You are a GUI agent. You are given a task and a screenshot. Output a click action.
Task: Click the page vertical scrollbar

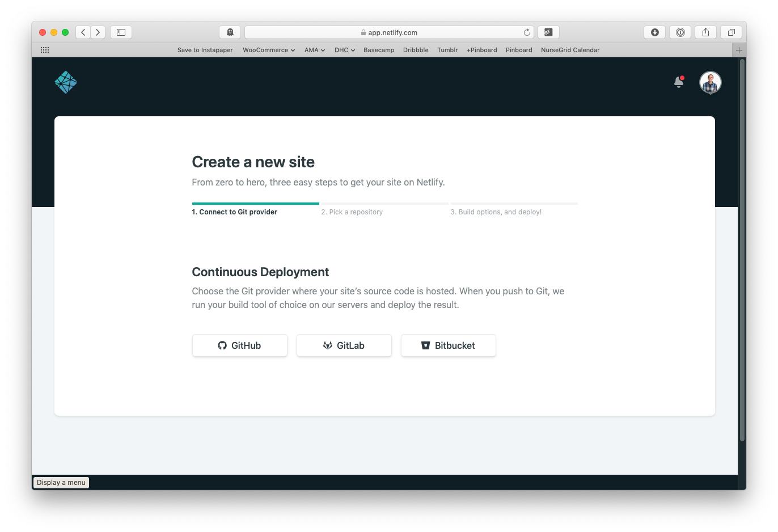[x=742, y=250]
